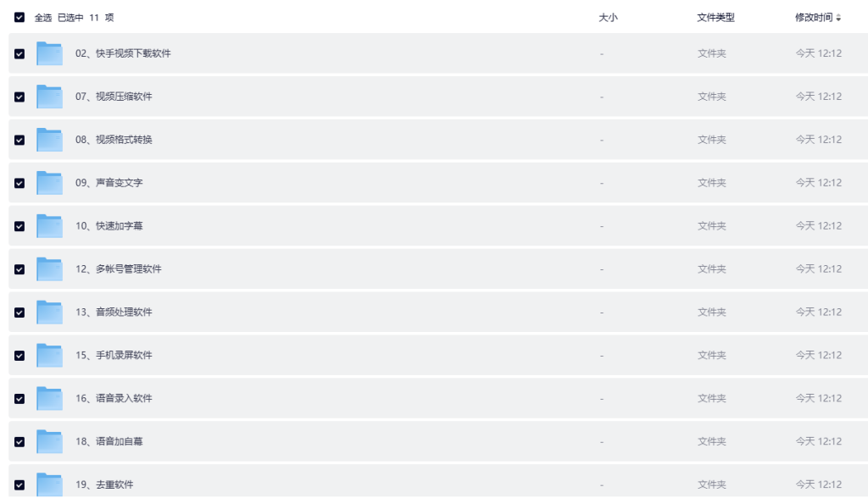Click the 今天 12:12 time of 09、声音变文字
This screenshot has height=498, width=868.
point(818,183)
